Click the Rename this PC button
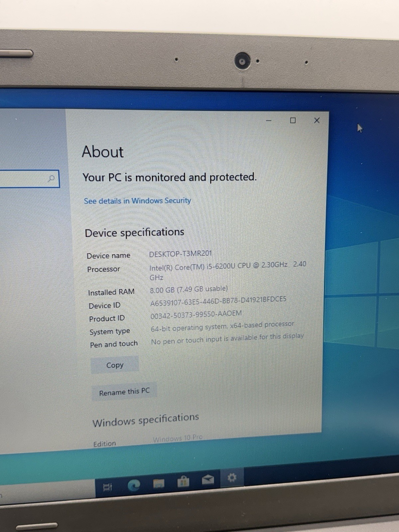Viewport: 399px width, 532px height. (124, 392)
